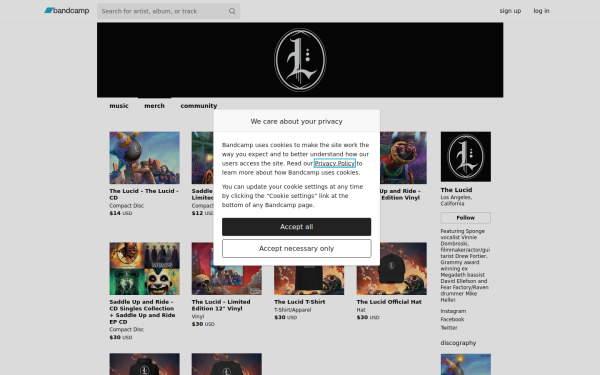Click The Lucid artist name in sidebar

point(456,190)
